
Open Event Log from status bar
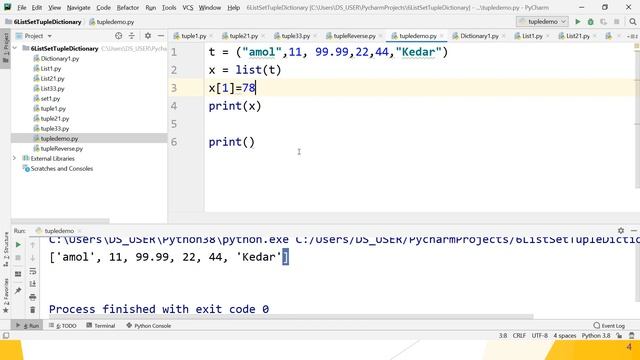(x=609, y=326)
